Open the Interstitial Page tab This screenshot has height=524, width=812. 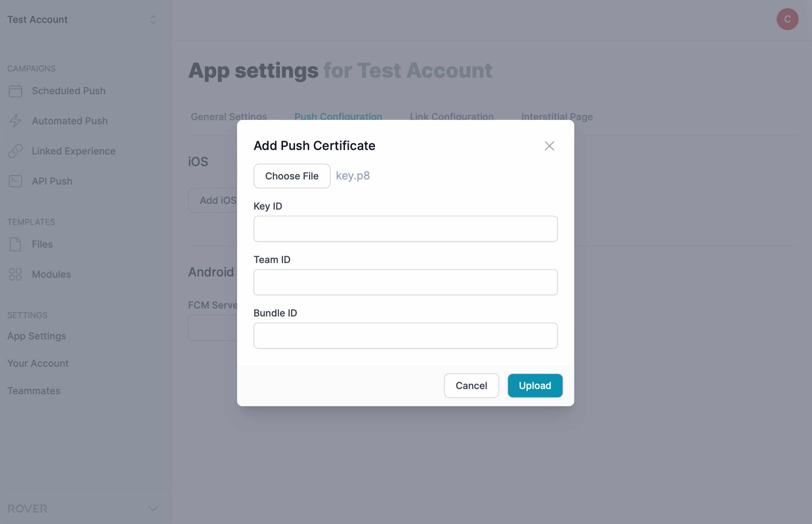557,116
